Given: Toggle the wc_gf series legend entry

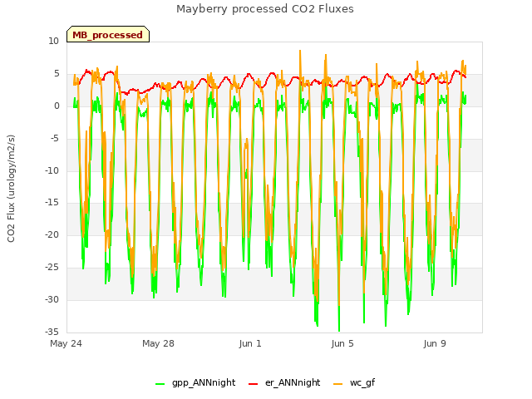Looking at the screenshot, I should (x=354, y=382).
